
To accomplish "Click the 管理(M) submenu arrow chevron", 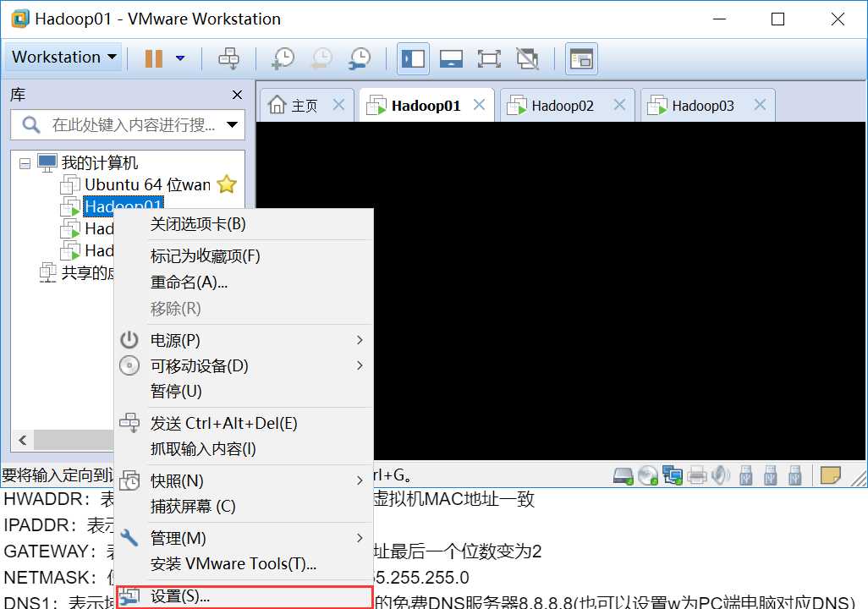I will tap(360, 538).
